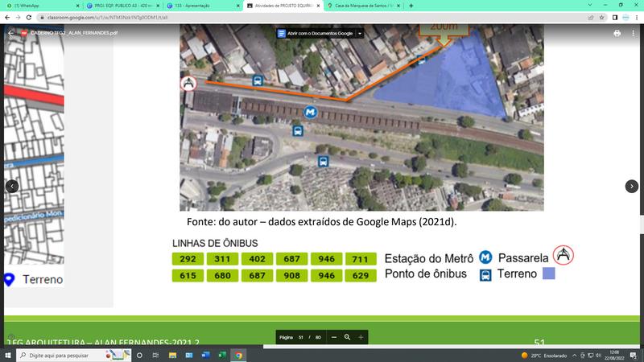Image resolution: width=644 pixels, height=362 pixels.
Task: Click the CADERNO TFG2_ALAN_FERNANDES.pdf file name
Action: (x=74, y=33)
